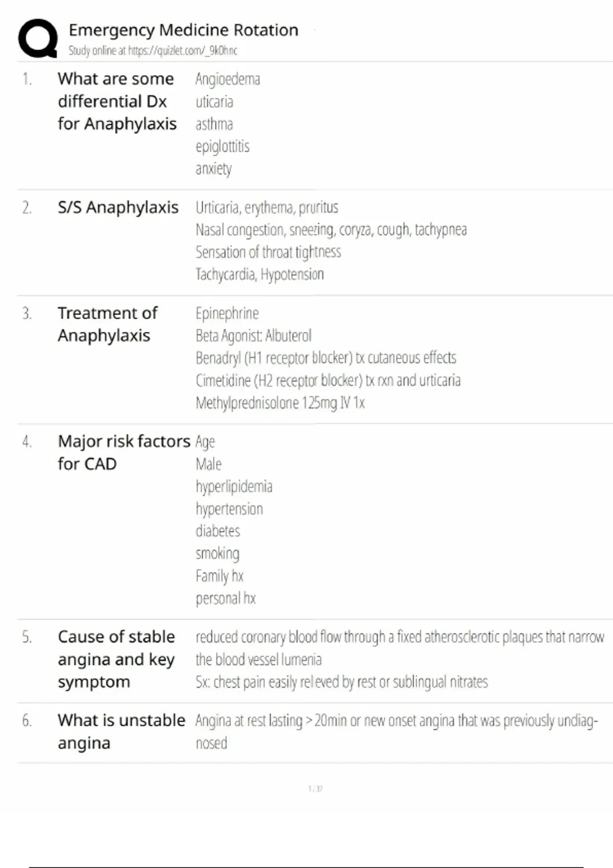Click the Beta Agonist: Albuterol line

coord(253,335)
